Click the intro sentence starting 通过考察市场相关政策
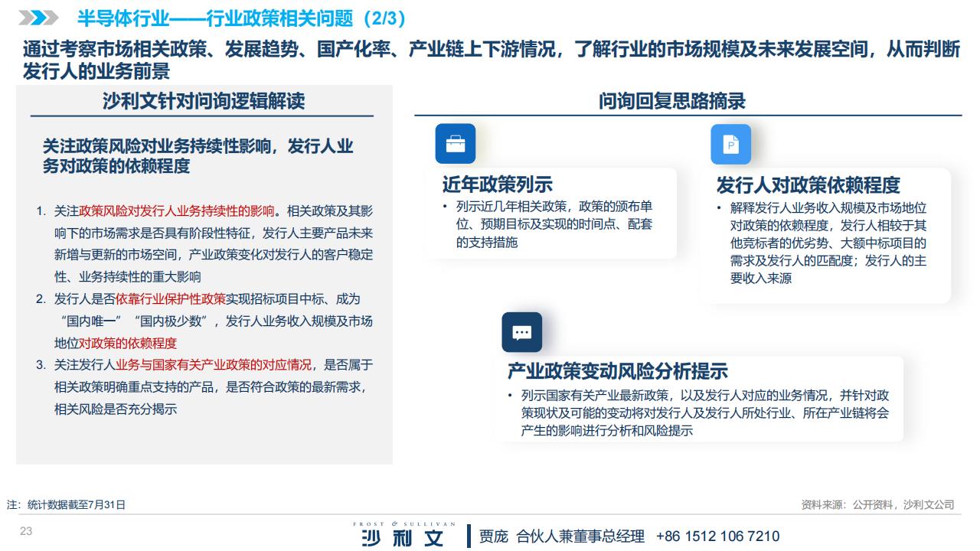The height and width of the screenshot is (551, 980). tap(491, 60)
